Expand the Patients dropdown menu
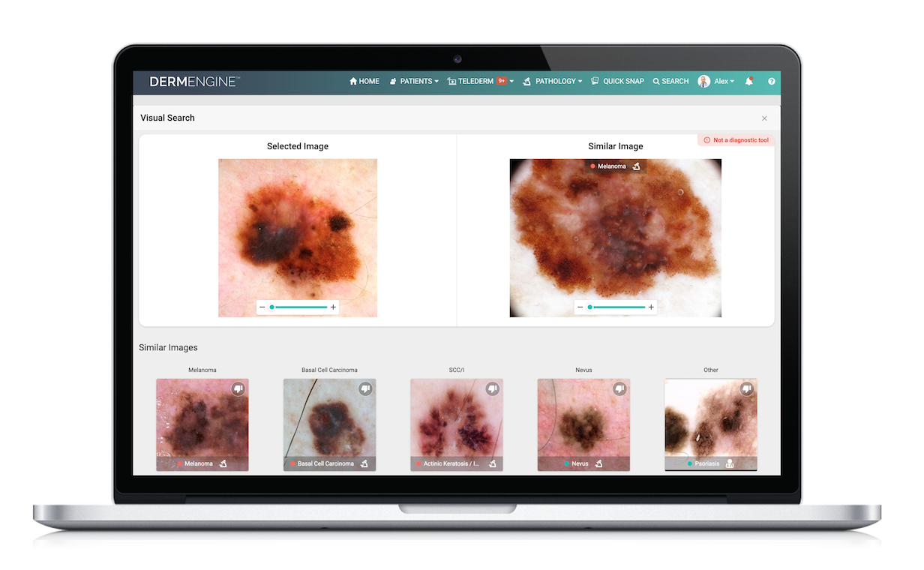Viewport: 924px width, 570px height. pos(414,81)
